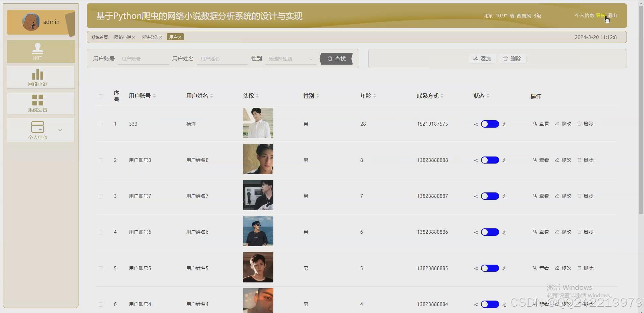Open the 网络小说 bar chart sidebar icon

tap(38, 74)
